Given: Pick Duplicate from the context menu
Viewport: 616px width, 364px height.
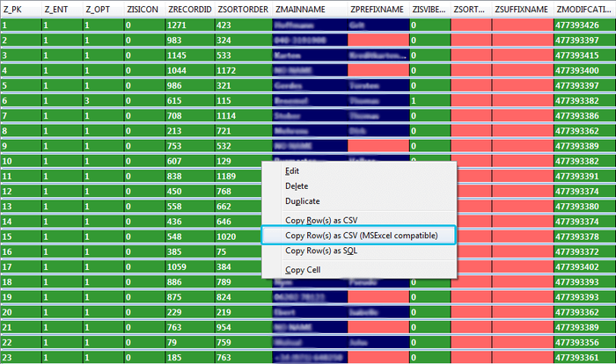Looking at the screenshot, I should tap(303, 201).
